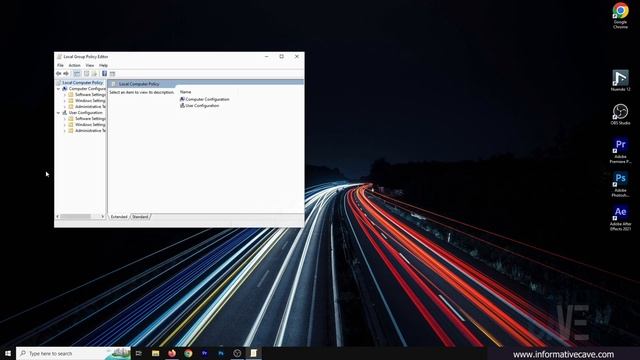
Task: Click the Back arrow in the toolbar
Action: (58, 73)
